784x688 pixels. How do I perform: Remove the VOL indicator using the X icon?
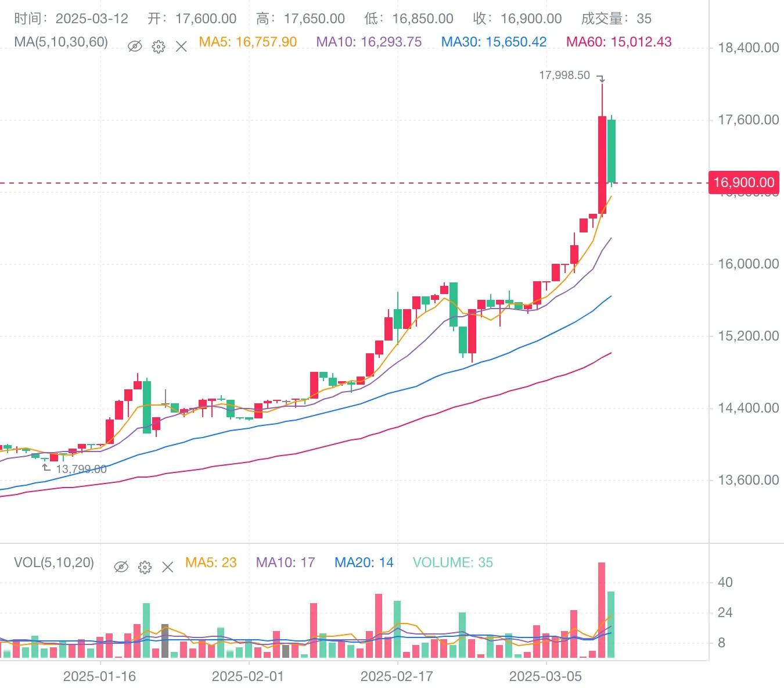point(168,567)
